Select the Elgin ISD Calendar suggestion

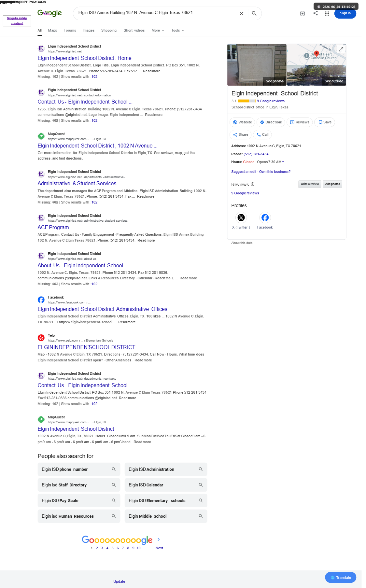pyautogui.click(x=166, y=485)
